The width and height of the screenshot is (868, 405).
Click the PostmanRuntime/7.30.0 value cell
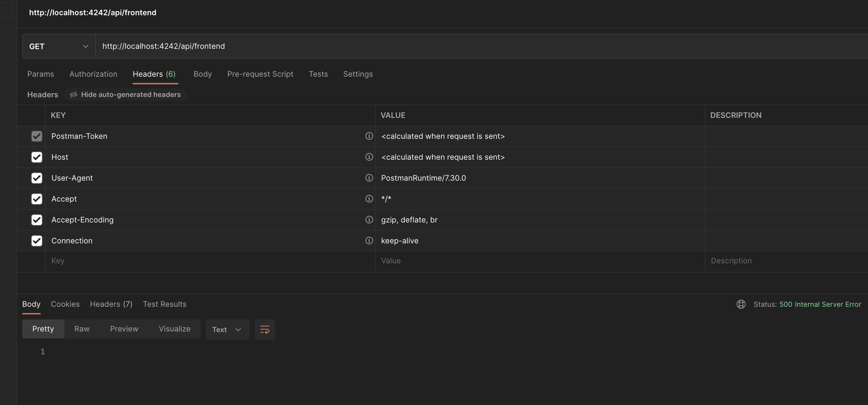(x=540, y=178)
